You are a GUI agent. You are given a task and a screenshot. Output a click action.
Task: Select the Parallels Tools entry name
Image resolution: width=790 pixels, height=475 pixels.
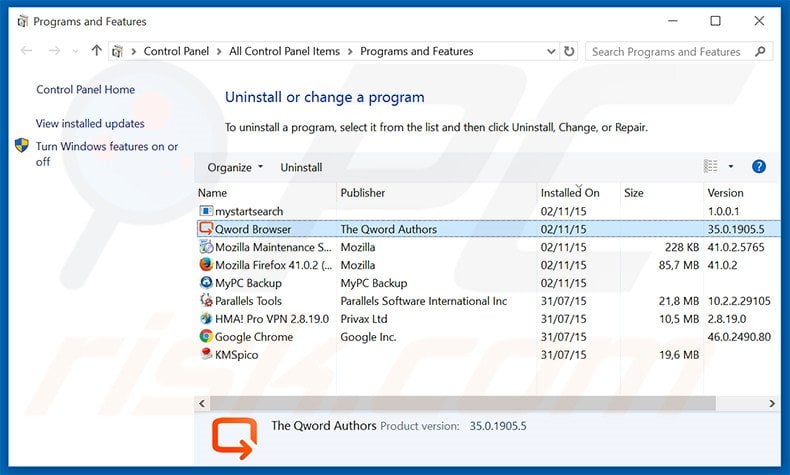(248, 301)
